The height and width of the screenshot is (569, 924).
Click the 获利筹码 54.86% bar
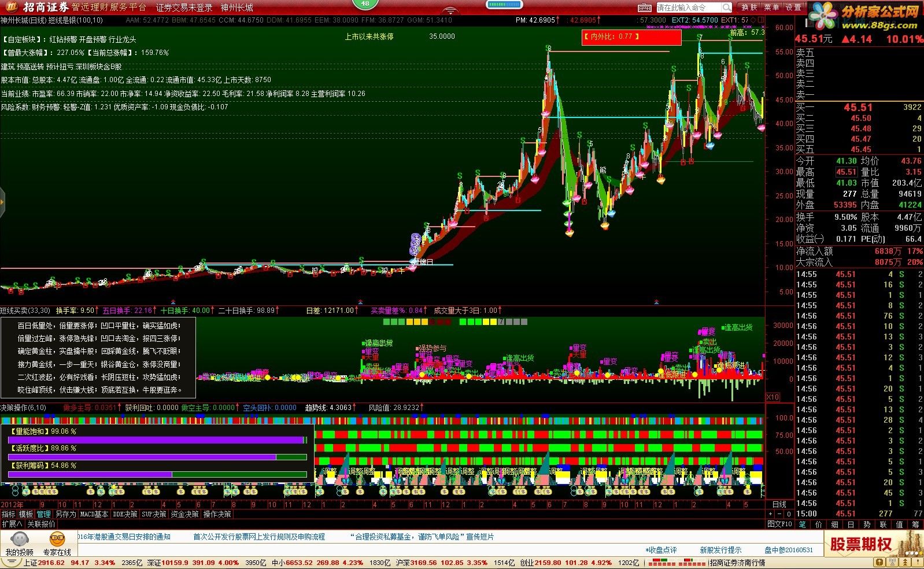point(157,474)
